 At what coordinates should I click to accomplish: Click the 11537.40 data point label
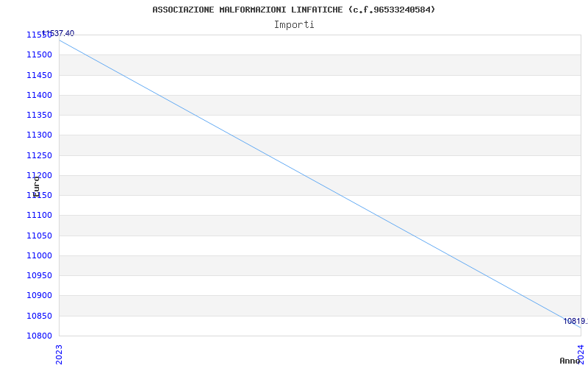58,33
